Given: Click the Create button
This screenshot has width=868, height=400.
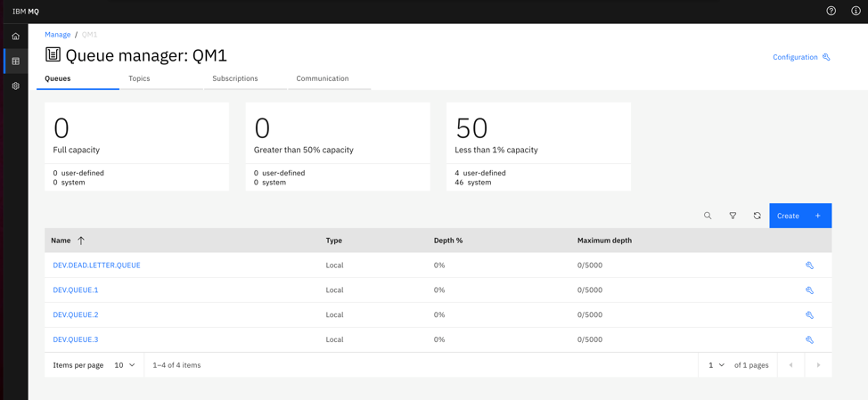Looking at the screenshot, I should pyautogui.click(x=799, y=216).
